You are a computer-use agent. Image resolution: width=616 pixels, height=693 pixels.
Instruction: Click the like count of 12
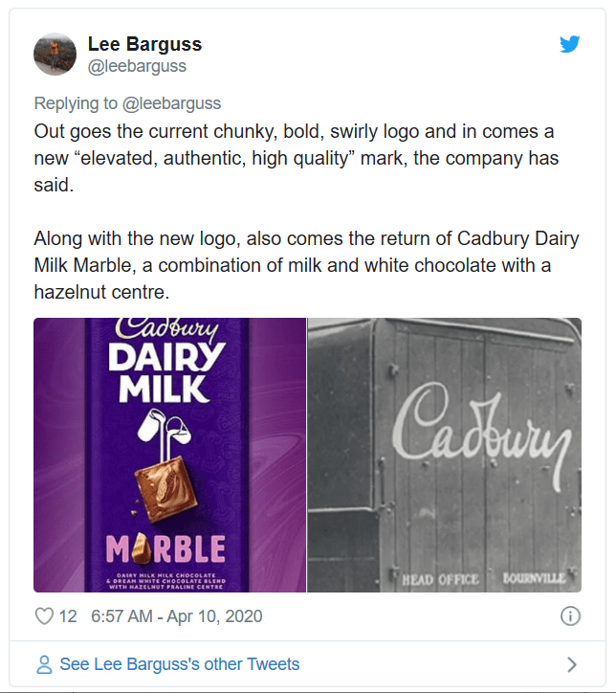click(x=68, y=615)
